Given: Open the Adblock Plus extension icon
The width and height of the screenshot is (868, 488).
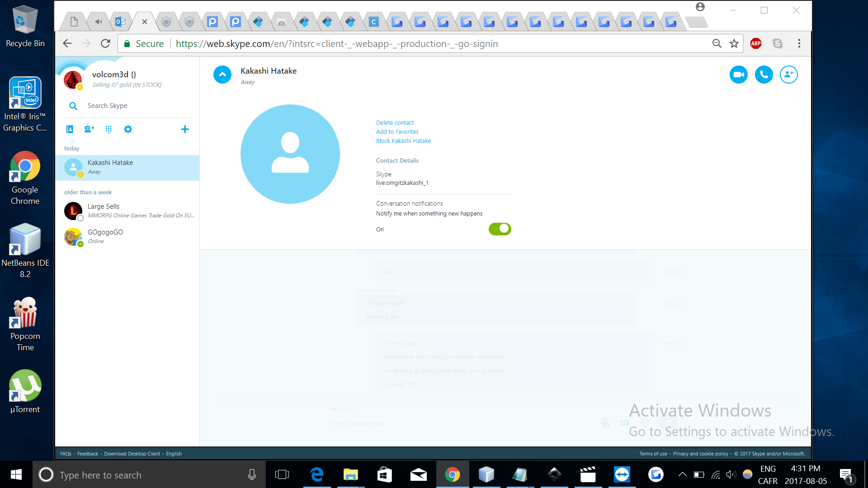Looking at the screenshot, I should (755, 43).
